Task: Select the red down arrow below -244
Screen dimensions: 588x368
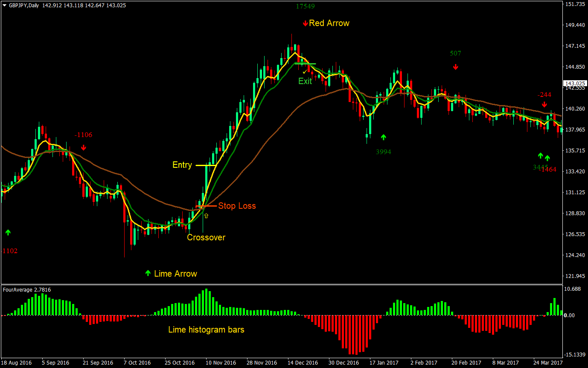Action: click(x=544, y=105)
